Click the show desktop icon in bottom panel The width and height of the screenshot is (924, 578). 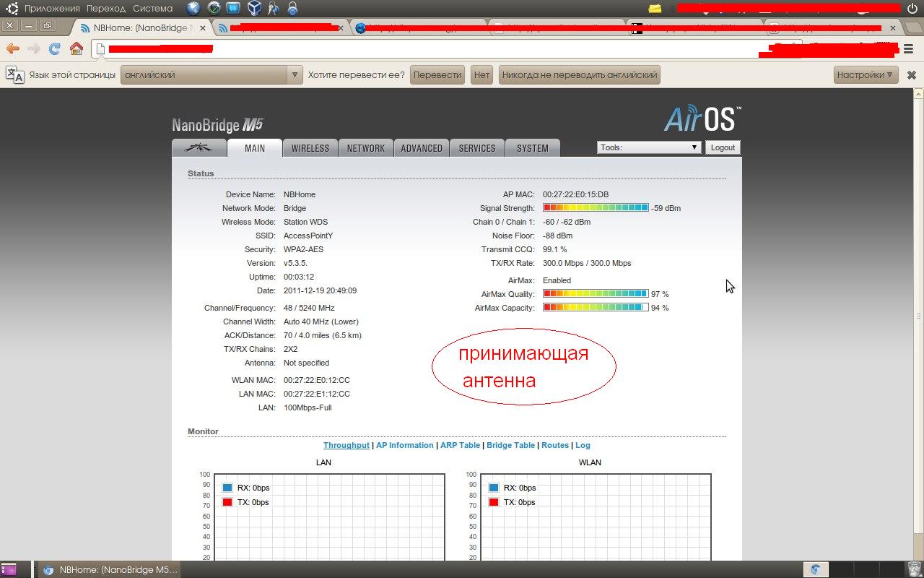coord(9,569)
